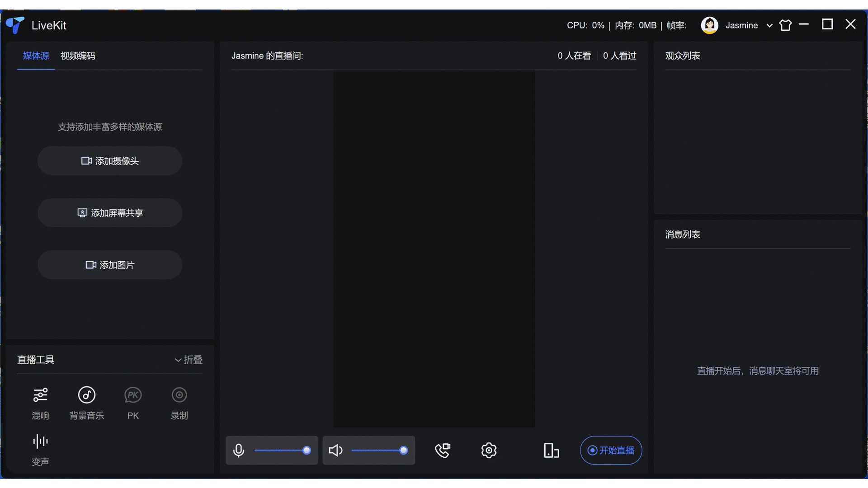Image resolution: width=868 pixels, height=488 pixels.
Task: Click the co-host call connection icon
Action: point(443,450)
